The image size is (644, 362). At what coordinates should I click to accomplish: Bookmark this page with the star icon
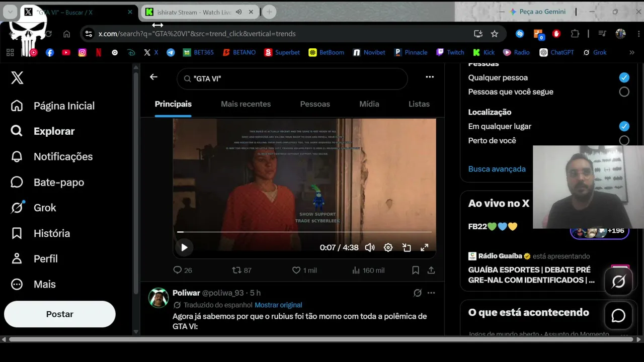[x=495, y=34]
